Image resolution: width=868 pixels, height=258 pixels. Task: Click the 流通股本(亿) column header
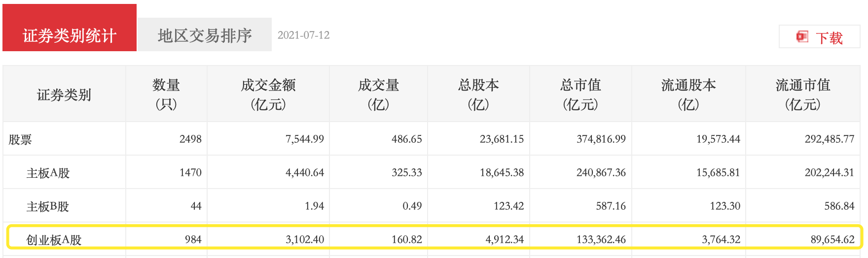[x=688, y=95]
